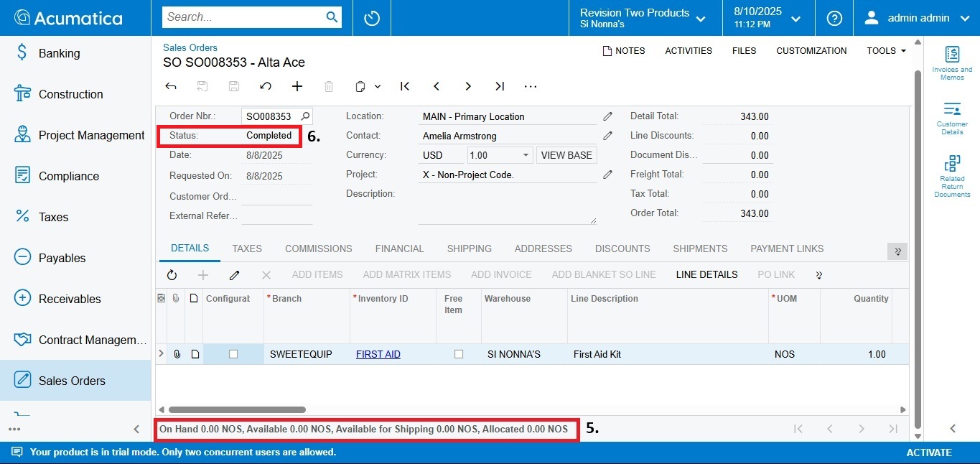Click the Add New Record plus icon
Screen dimensions: 980x464
pyautogui.click(x=297, y=86)
